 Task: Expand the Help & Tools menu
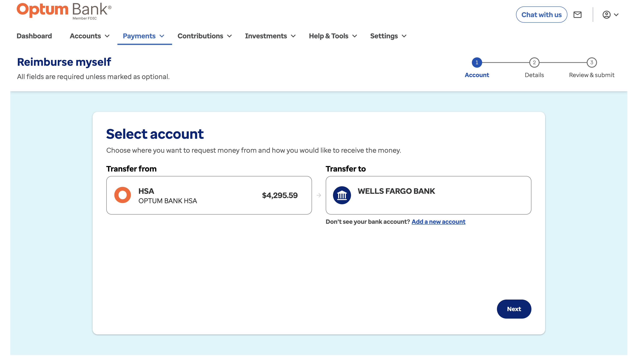(x=333, y=36)
